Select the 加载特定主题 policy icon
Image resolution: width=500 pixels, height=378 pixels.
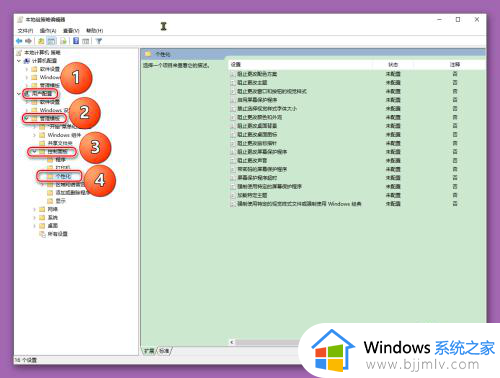coord(233,195)
